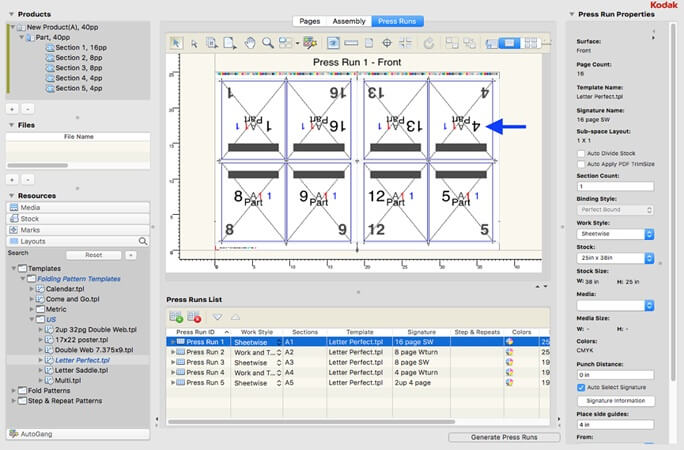The width and height of the screenshot is (684, 450).
Task: Collapse the Press Run Properties panel
Action: click(x=571, y=14)
